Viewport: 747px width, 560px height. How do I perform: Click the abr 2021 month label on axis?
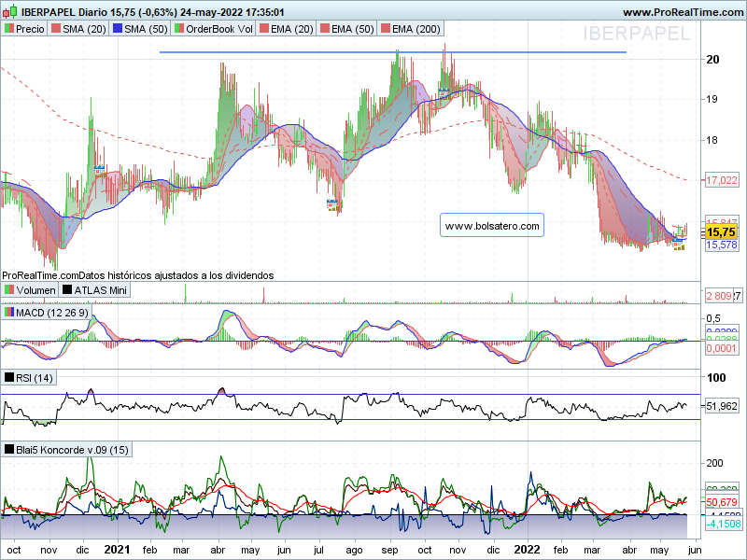pos(218,550)
